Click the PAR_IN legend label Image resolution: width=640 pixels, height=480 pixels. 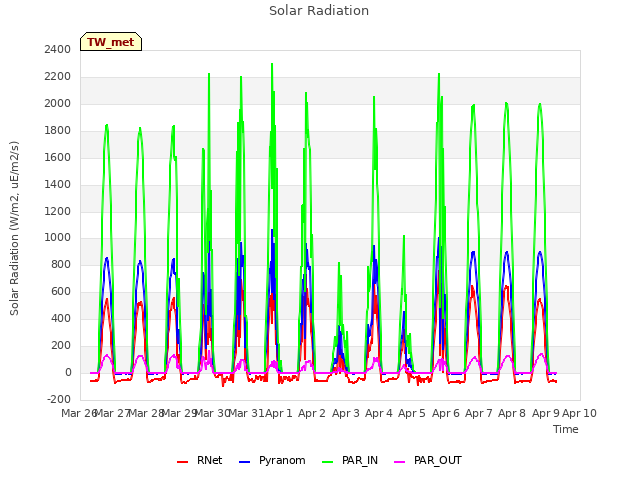point(360,460)
